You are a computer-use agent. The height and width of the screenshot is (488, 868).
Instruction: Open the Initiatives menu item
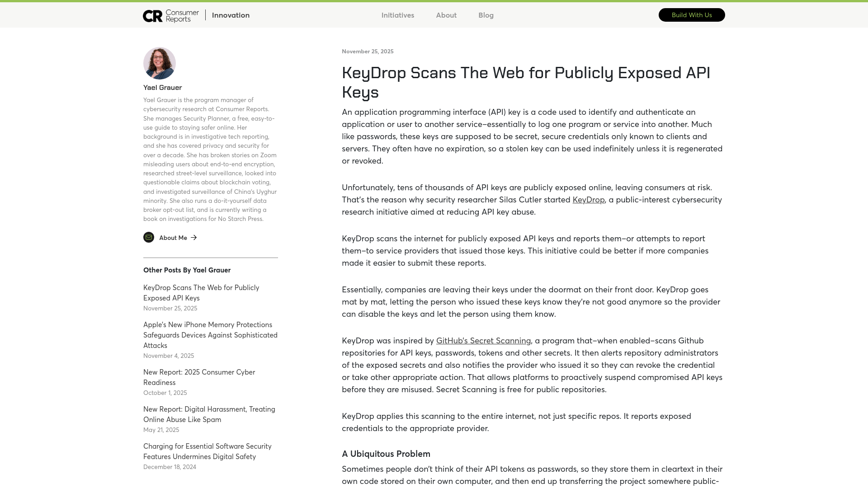(397, 15)
